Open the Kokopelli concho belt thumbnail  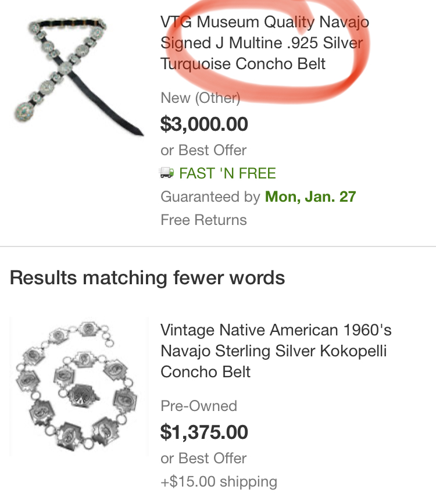tap(78, 385)
